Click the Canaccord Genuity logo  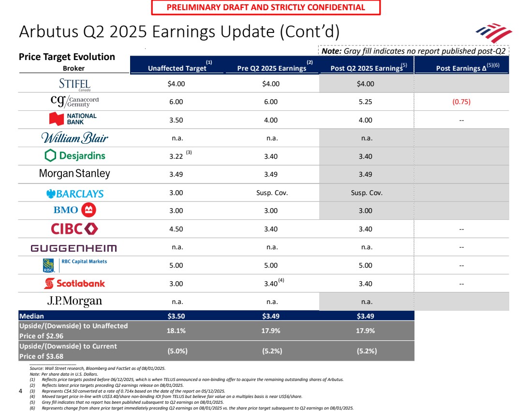[x=74, y=101]
